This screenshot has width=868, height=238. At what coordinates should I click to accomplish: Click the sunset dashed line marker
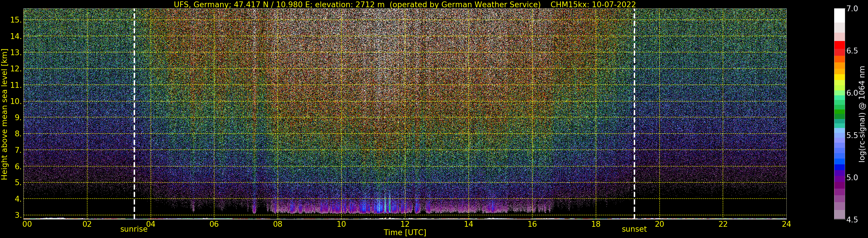634,114
